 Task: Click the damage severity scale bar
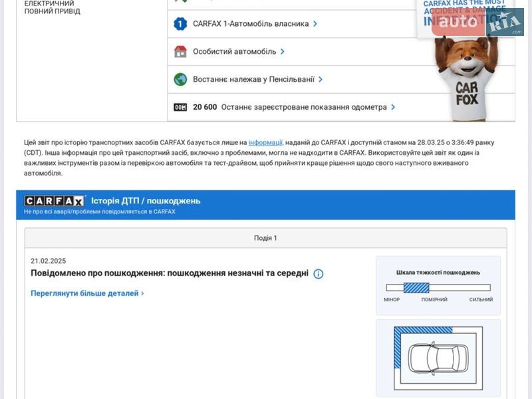(x=438, y=288)
